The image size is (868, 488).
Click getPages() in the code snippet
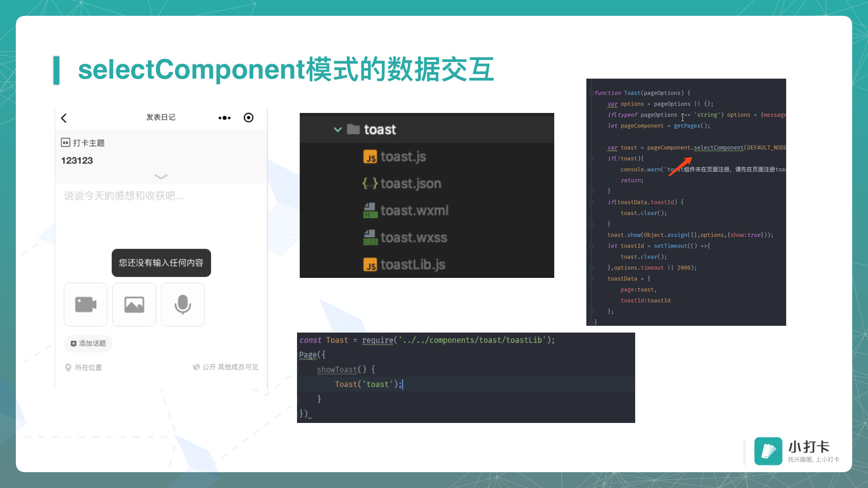(x=692, y=126)
